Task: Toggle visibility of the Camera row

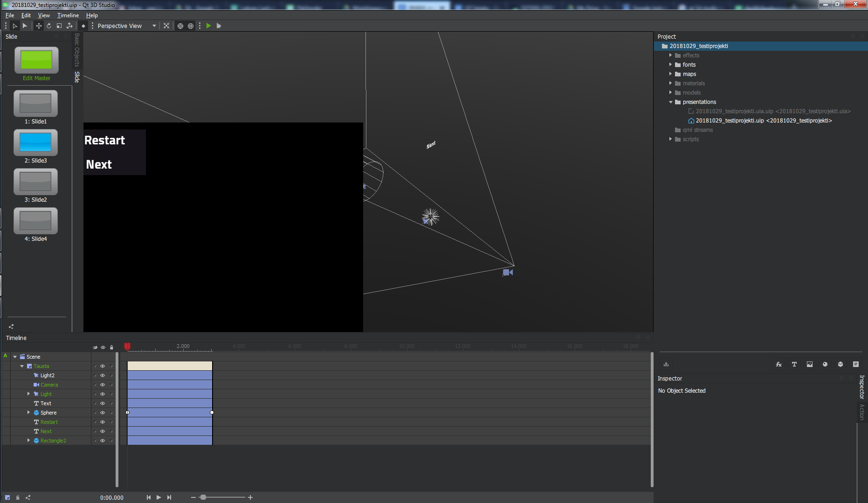Action: click(x=103, y=385)
